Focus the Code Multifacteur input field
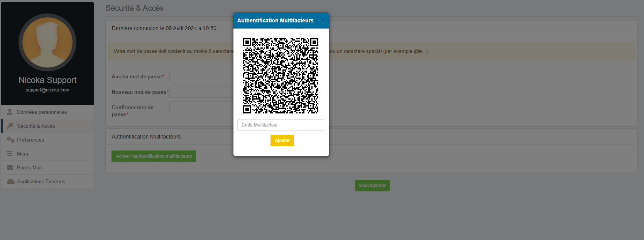The width and height of the screenshot is (644, 240). (x=281, y=125)
